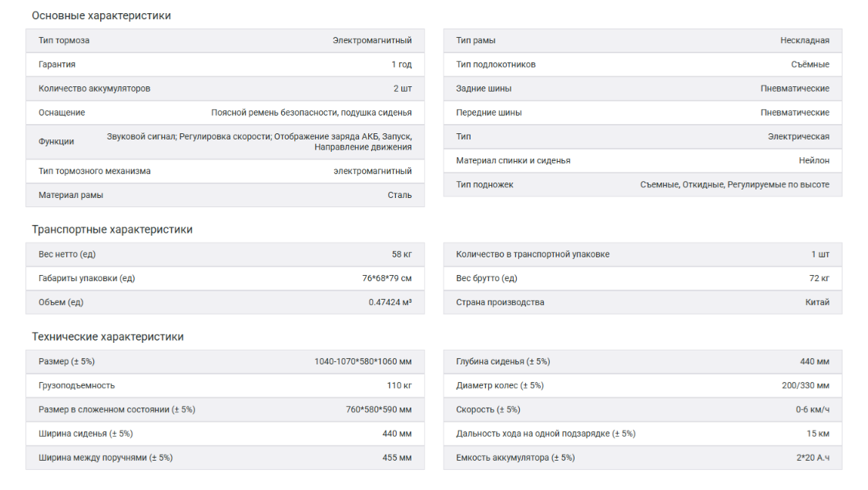Click the 'Функции' row label
The height and width of the screenshot is (490, 868).
click(x=56, y=142)
